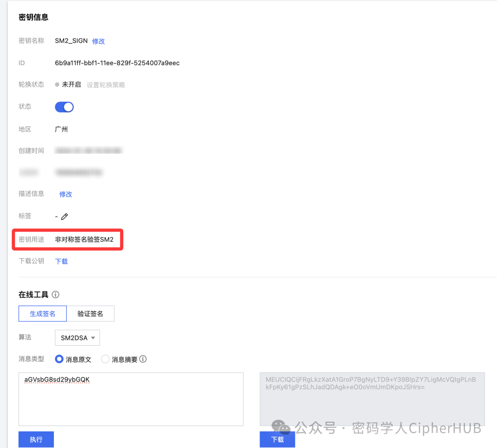The image size is (497, 448).
Task: Click 执行 to generate the signature
Action: point(36,439)
